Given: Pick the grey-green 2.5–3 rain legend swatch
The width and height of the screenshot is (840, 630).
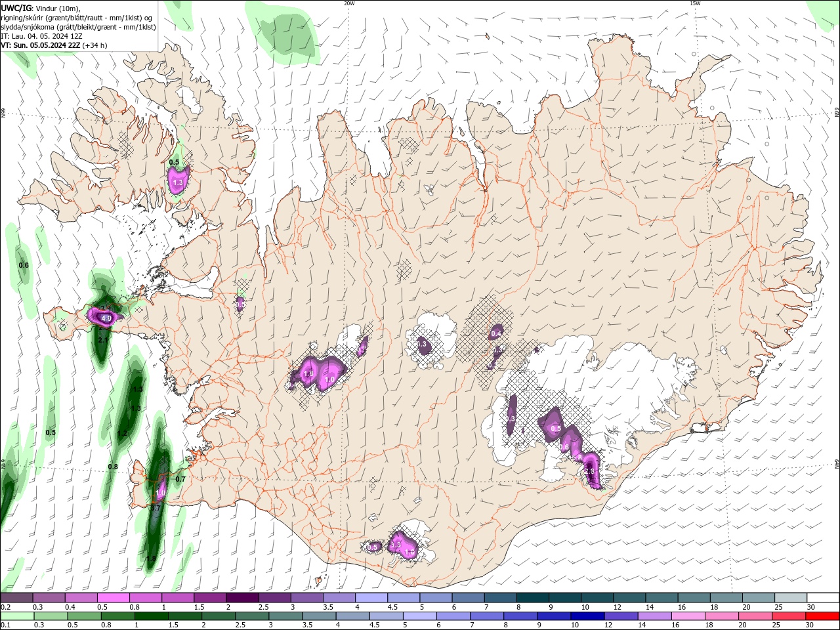Looking at the screenshot, I should click(x=252, y=616).
